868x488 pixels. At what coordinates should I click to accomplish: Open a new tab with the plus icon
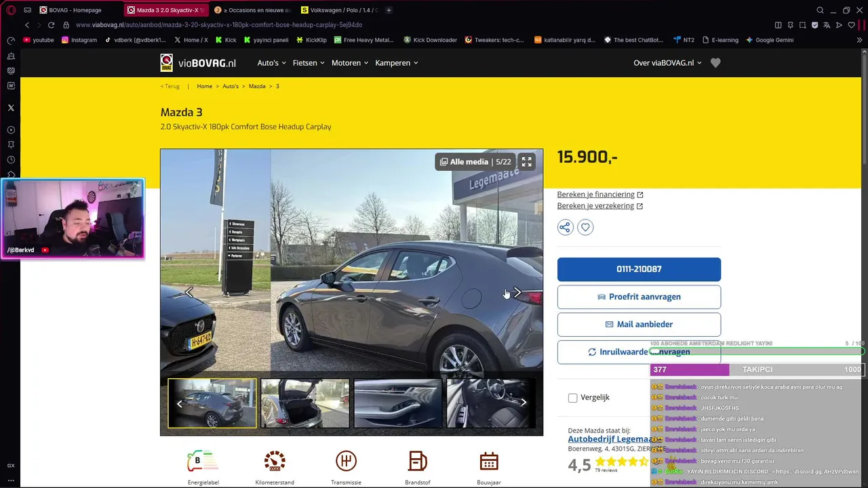coord(389,10)
